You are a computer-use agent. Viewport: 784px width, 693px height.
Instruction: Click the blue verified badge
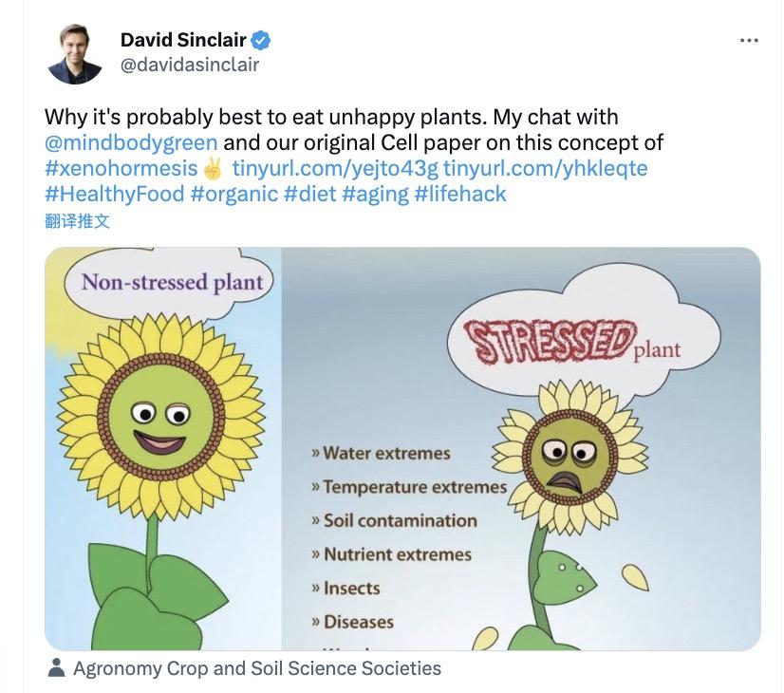(261, 40)
